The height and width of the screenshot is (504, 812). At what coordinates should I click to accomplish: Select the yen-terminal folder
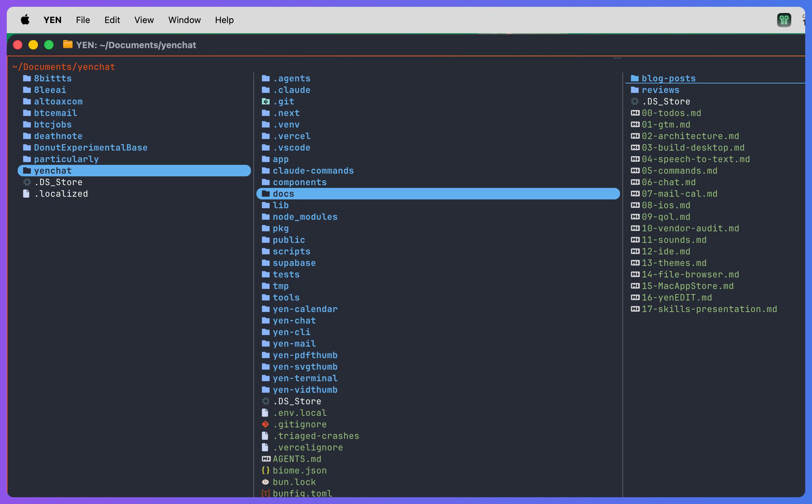305,378
